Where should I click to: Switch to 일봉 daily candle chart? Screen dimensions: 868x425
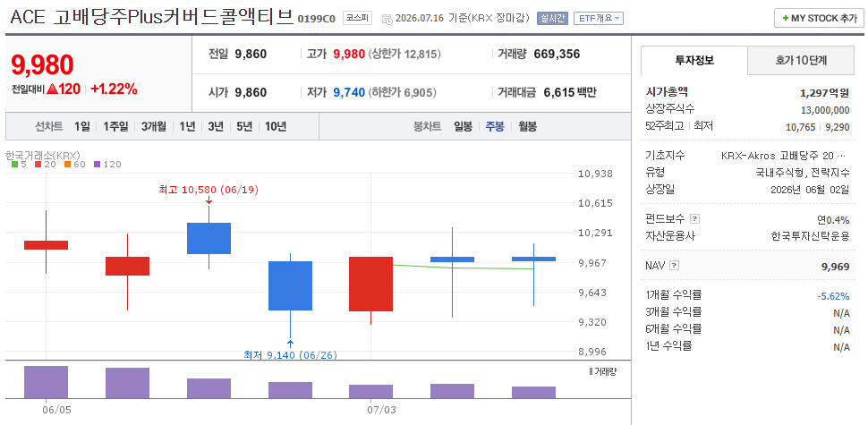(x=464, y=126)
